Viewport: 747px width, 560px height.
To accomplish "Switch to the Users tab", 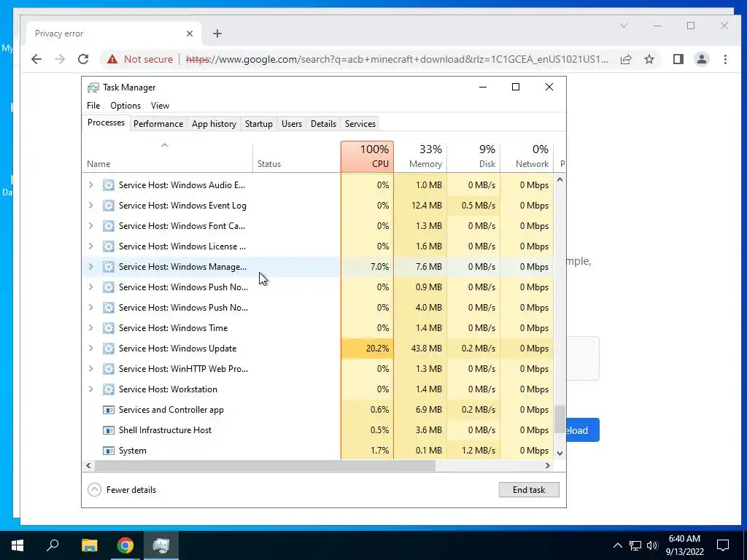I will [292, 124].
